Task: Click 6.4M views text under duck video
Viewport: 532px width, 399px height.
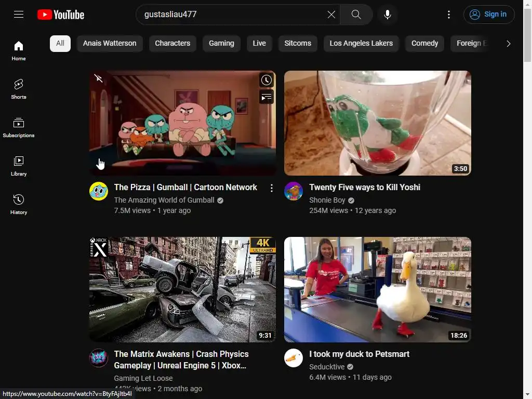Action: 327,377
